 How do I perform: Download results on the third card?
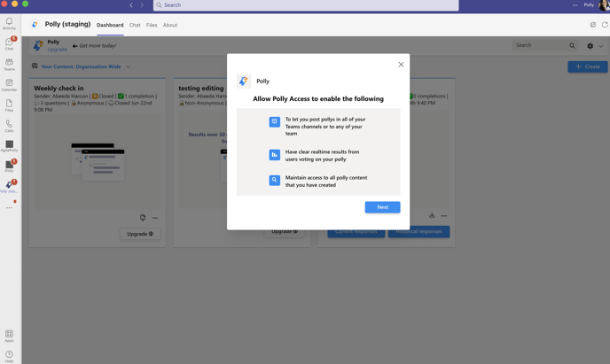[x=432, y=215]
